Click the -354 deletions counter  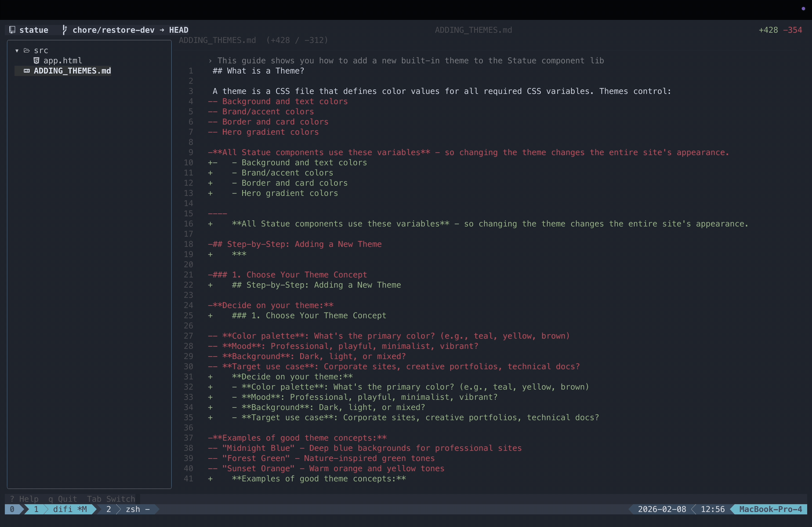point(793,30)
